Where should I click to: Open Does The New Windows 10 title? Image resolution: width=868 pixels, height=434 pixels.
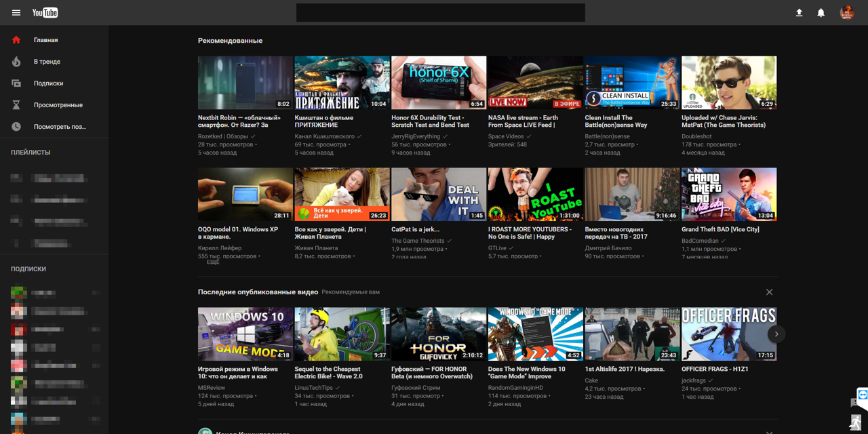click(x=527, y=373)
